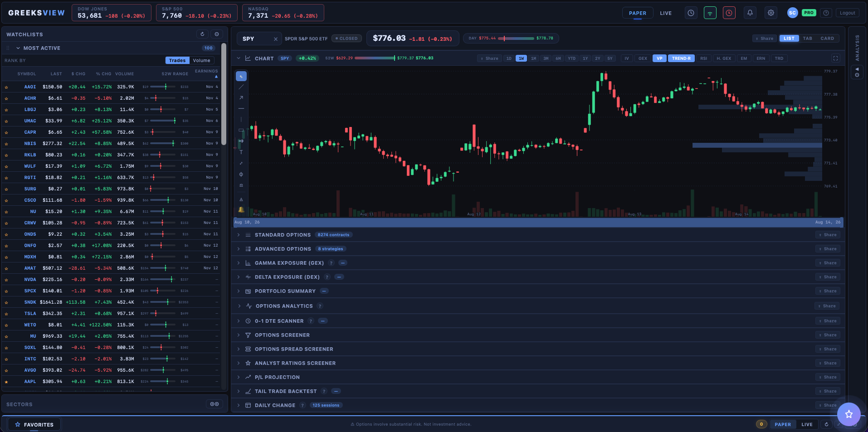Select the trend line drawing tool
This screenshot has height=432, width=868.
(241, 87)
